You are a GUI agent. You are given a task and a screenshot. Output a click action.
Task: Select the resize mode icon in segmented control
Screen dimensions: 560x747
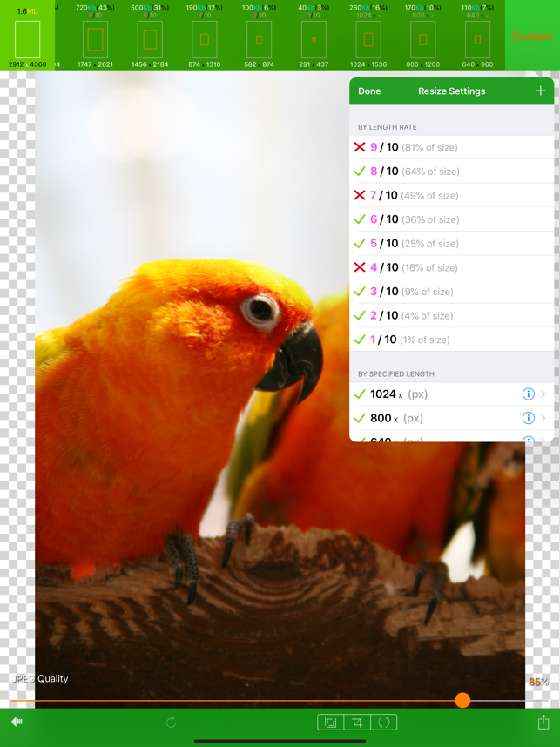tap(330, 723)
